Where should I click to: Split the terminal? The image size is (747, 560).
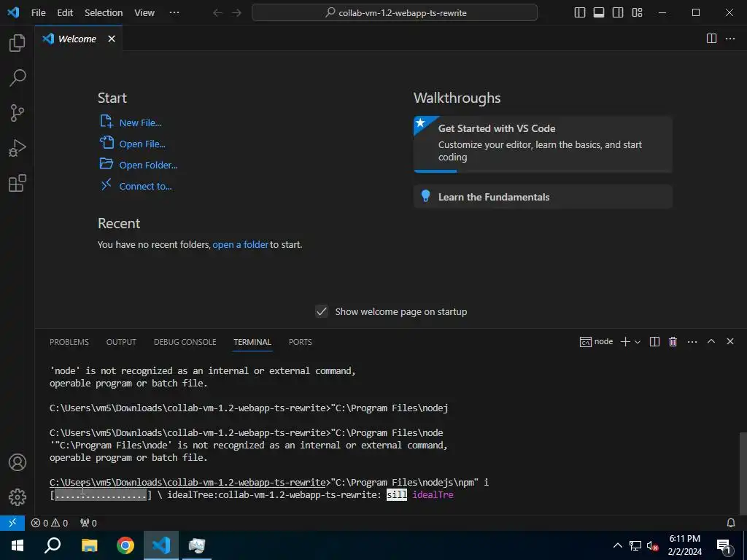point(654,342)
